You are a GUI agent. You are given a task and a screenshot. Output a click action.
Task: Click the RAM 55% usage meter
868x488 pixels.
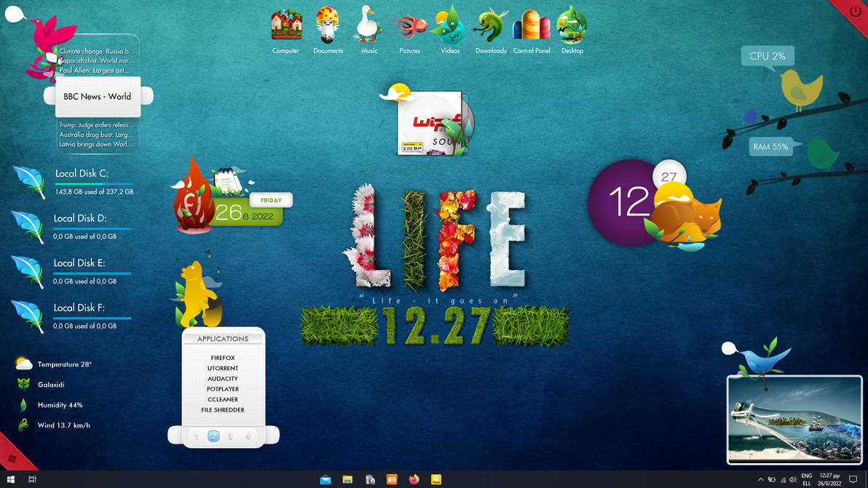pyautogui.click(x=770, y=146)
